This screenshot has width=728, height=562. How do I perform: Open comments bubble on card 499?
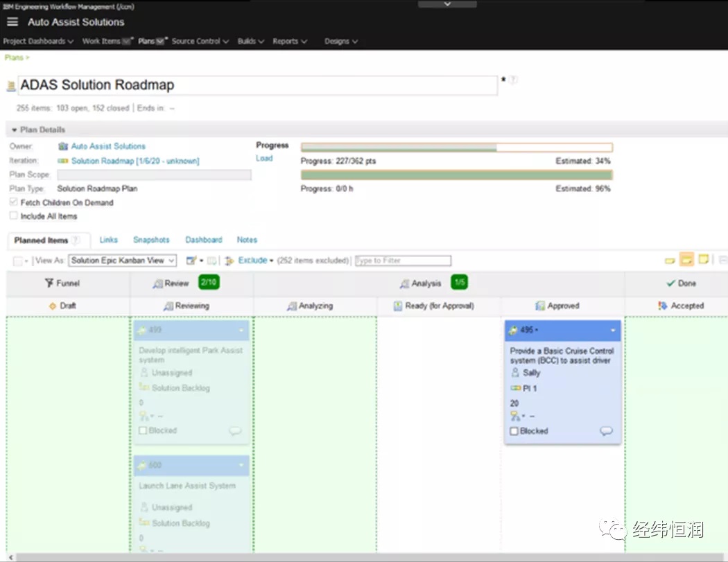tap(235, 430)
